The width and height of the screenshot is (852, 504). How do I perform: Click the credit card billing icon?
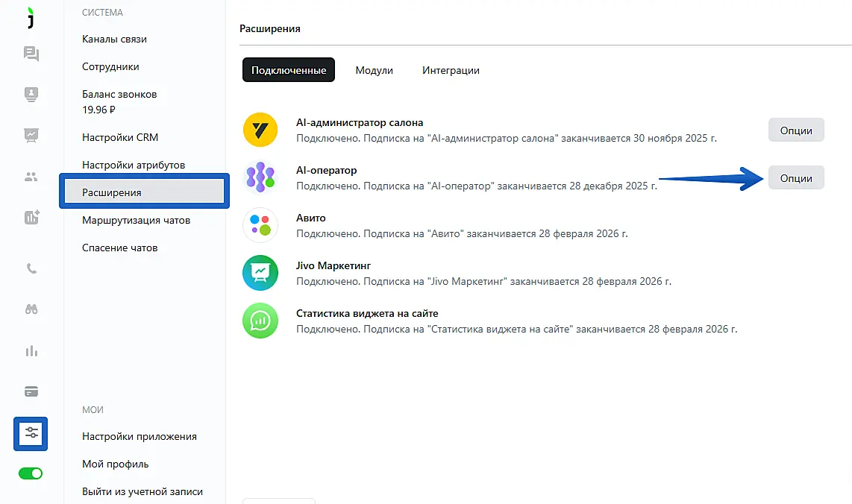pos(31,391)
